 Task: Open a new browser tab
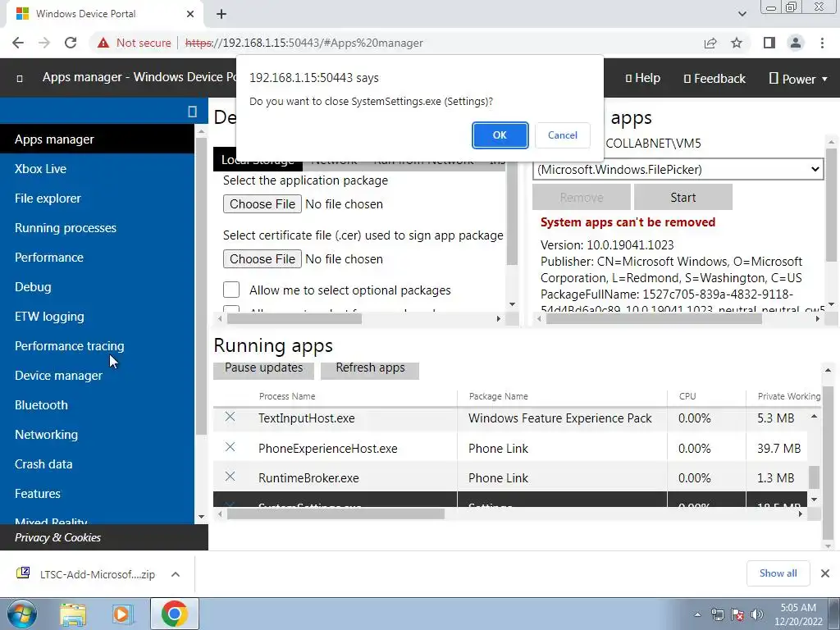click(221, 14)
